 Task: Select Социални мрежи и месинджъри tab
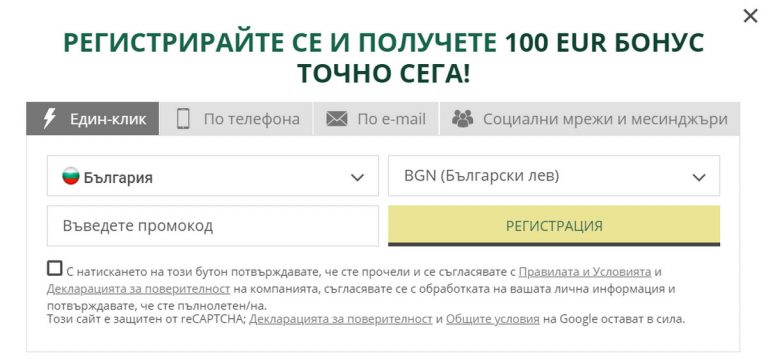tap(590, 119)
